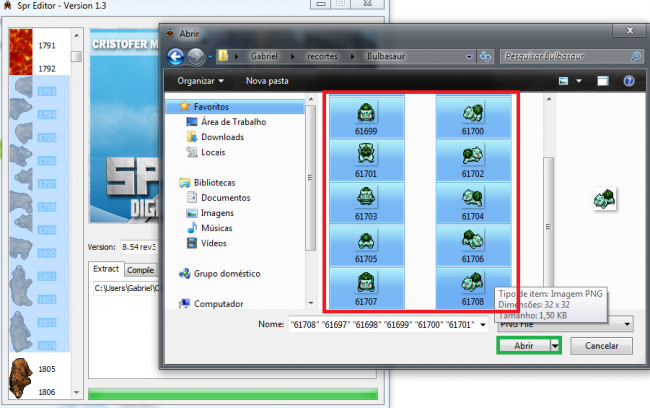Image resolution: width=650 pixels, height=408 pixels.
Task: Close the Abrir dialog
Action: (630, 30)
